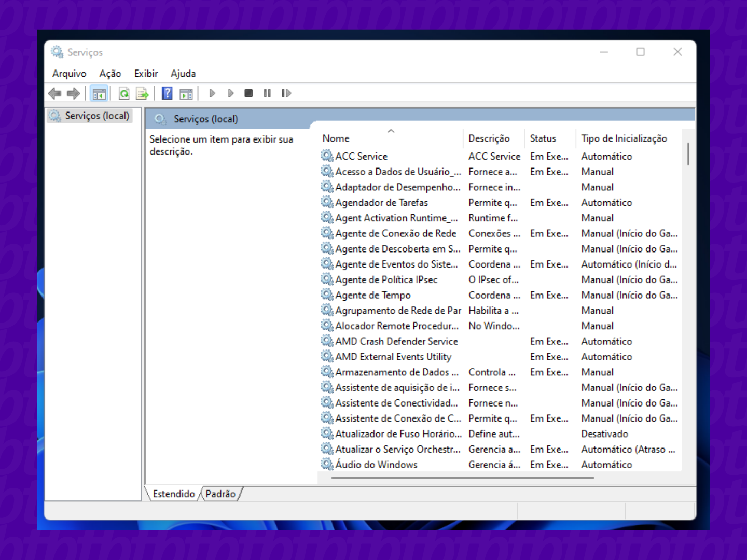
Task: Open the Ajuda menu
Action: click(183, 74)
